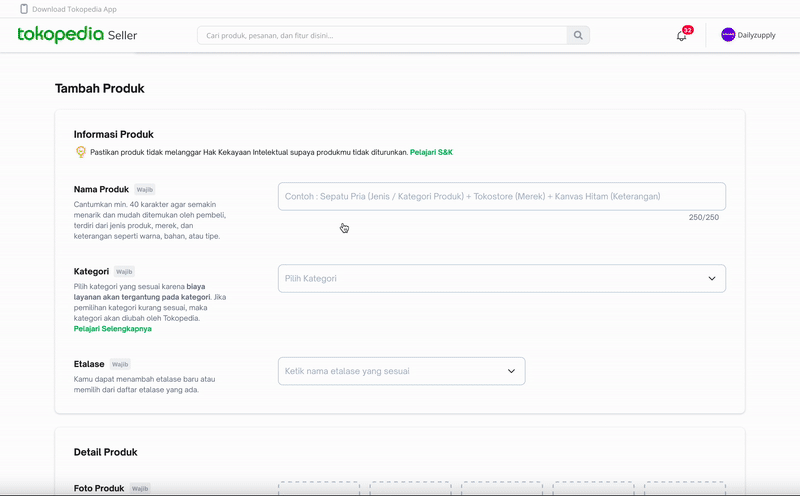
Task: Open the Pilih Kategori dropdown
Action: (x=502, y=279)
